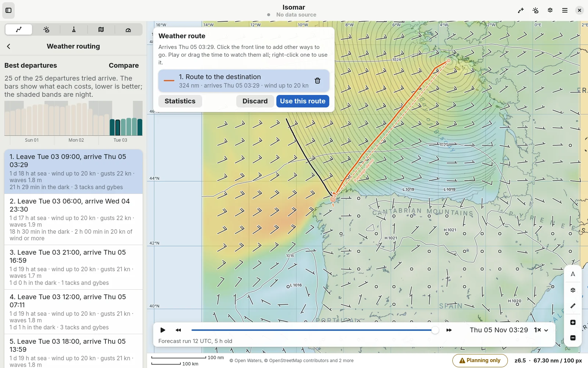Delete route to the destination with trash icon

[318, 81]
